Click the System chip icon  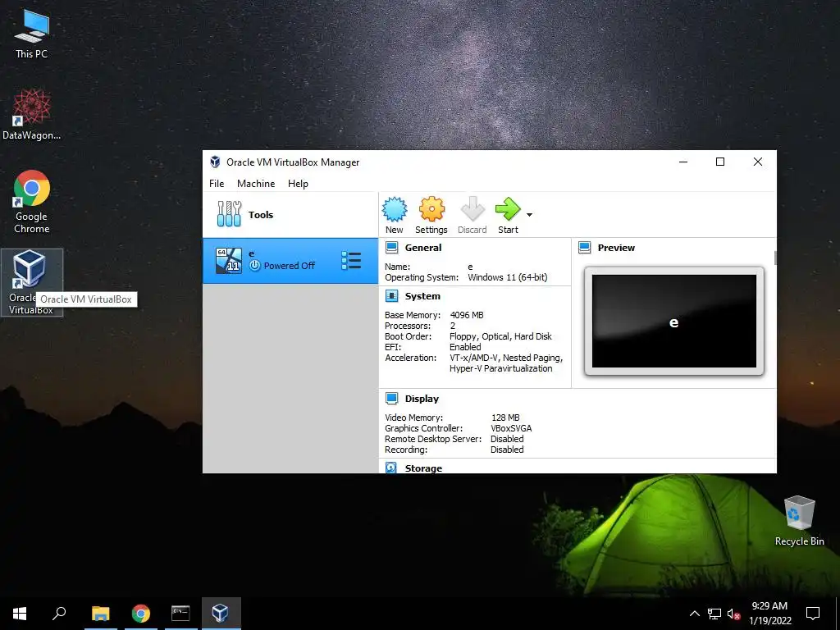[391, 296]
